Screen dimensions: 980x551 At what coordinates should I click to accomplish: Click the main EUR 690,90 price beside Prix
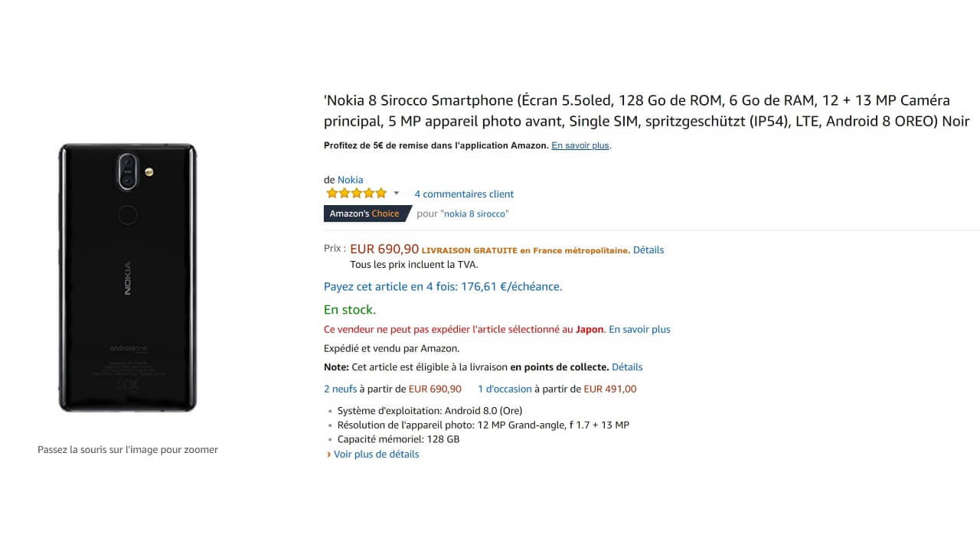click(x=384, y=249)
